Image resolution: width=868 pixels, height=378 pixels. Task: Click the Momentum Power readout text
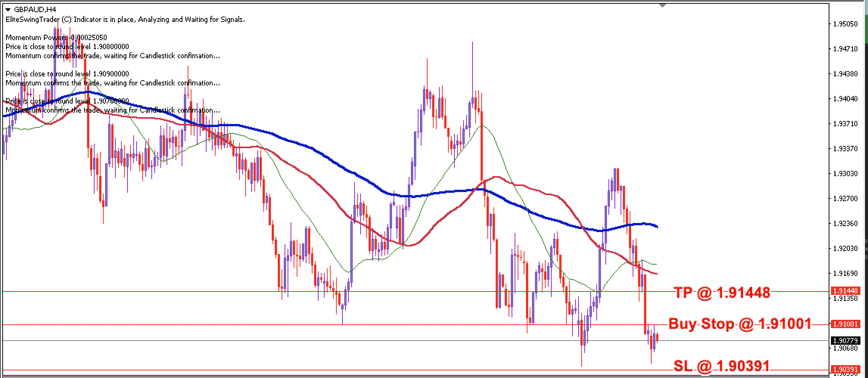click(x=56, y=37)
